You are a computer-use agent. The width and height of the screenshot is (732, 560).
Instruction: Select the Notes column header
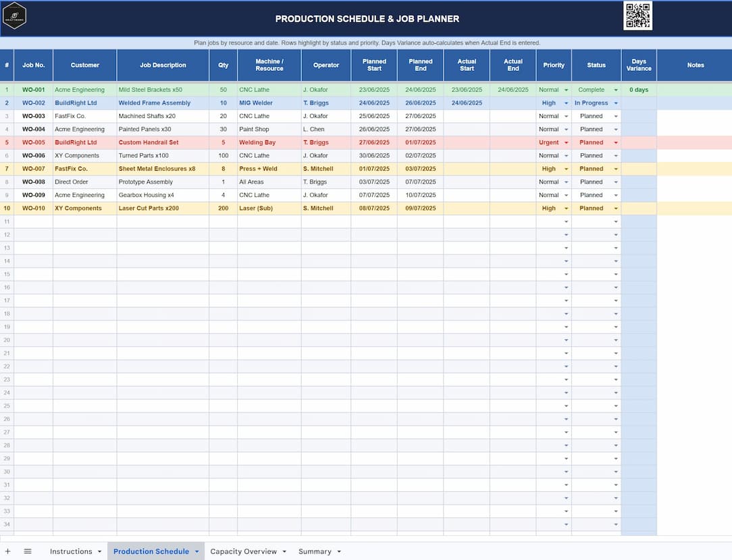point(695,65)
